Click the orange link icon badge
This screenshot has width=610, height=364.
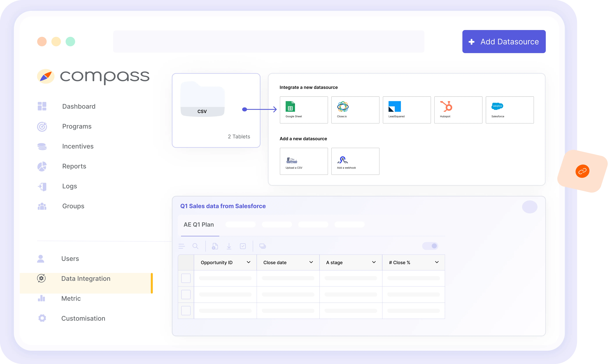coord(582,171)
